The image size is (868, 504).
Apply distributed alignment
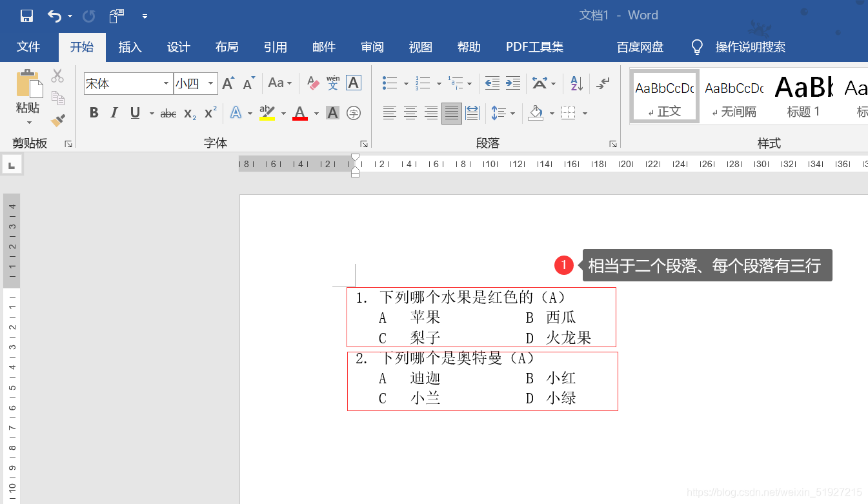tap(472, 113)
